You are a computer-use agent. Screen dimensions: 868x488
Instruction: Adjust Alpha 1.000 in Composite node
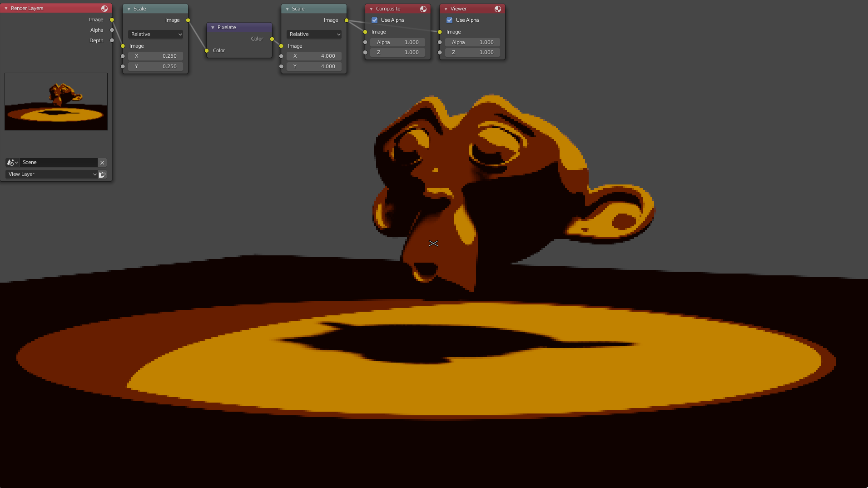point(398,42)
